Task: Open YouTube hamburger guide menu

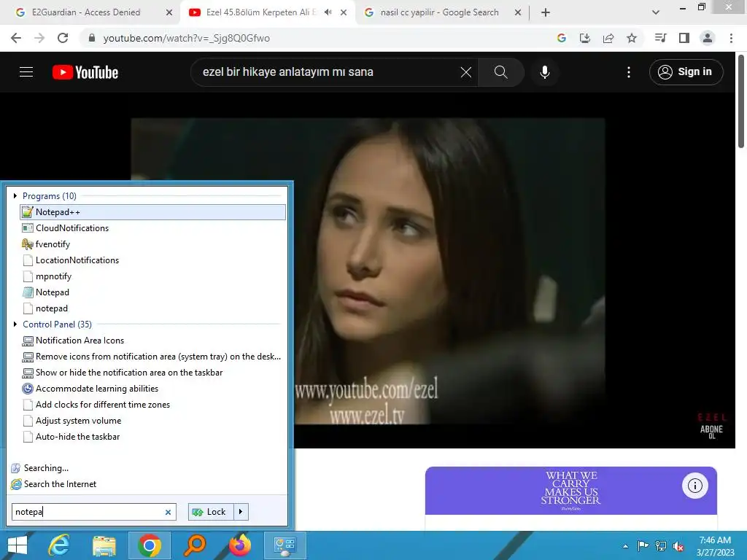Action: click(26, 72)
